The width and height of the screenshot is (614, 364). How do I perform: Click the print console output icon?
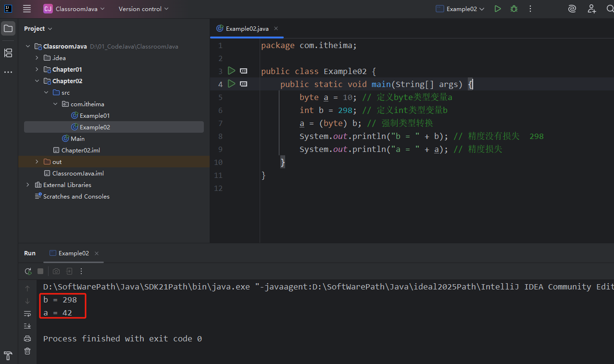27,339
